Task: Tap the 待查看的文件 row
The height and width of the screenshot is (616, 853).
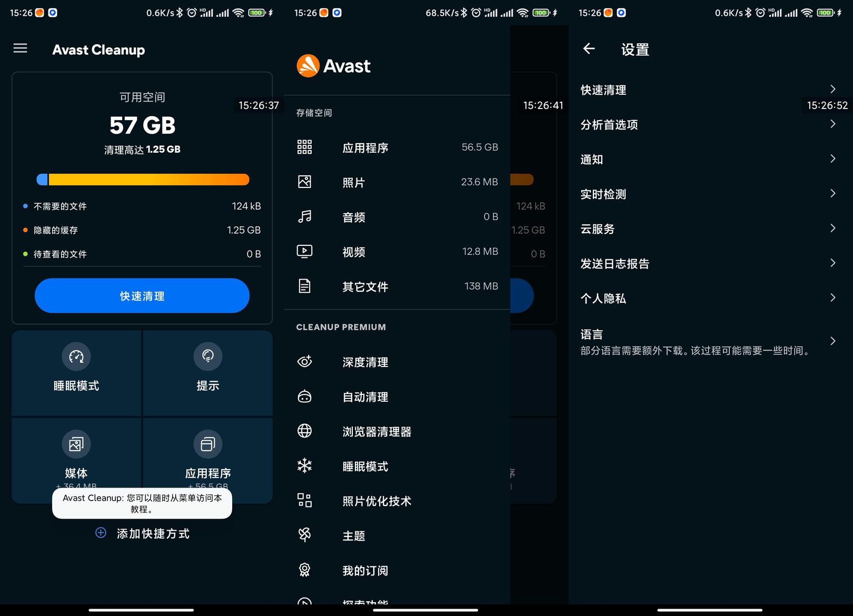Action: [142, 254]
